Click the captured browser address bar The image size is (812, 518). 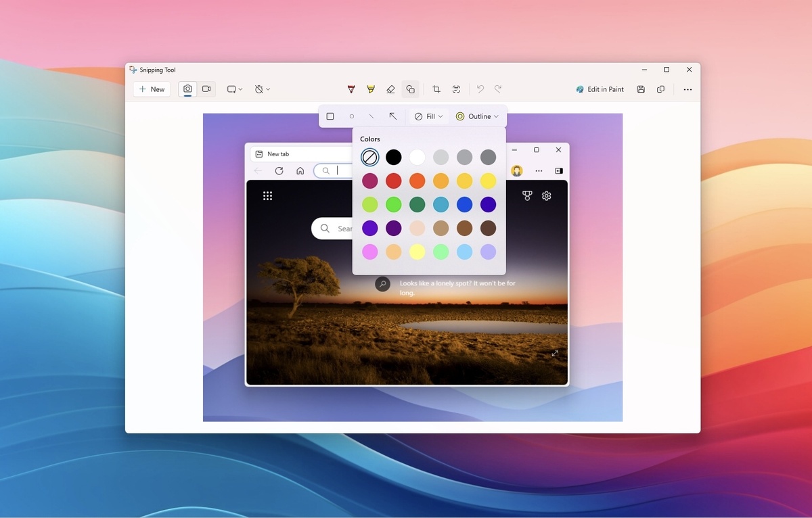334,171
